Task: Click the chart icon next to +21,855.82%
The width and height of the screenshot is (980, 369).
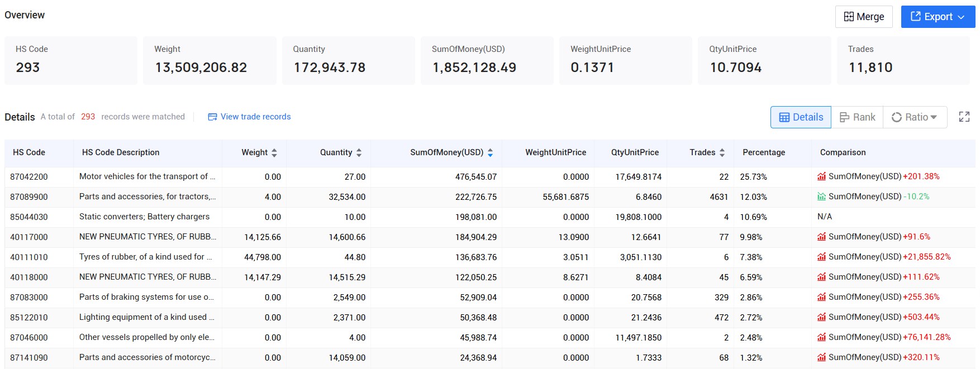Action: [x=821, y=257]
